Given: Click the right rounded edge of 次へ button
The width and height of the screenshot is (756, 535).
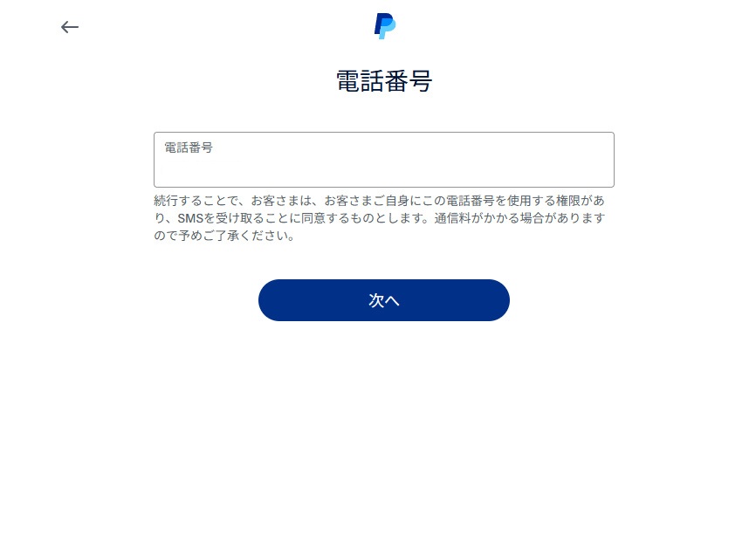Looking at the screenshot, I should pyautogui.click(x=502, y=300).
